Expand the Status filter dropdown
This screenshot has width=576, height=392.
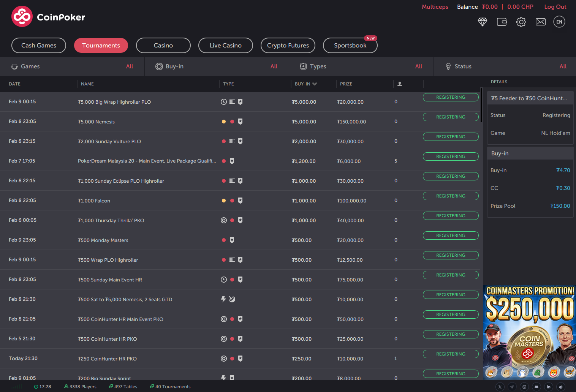pyautogui.click(x=505, y=66)
